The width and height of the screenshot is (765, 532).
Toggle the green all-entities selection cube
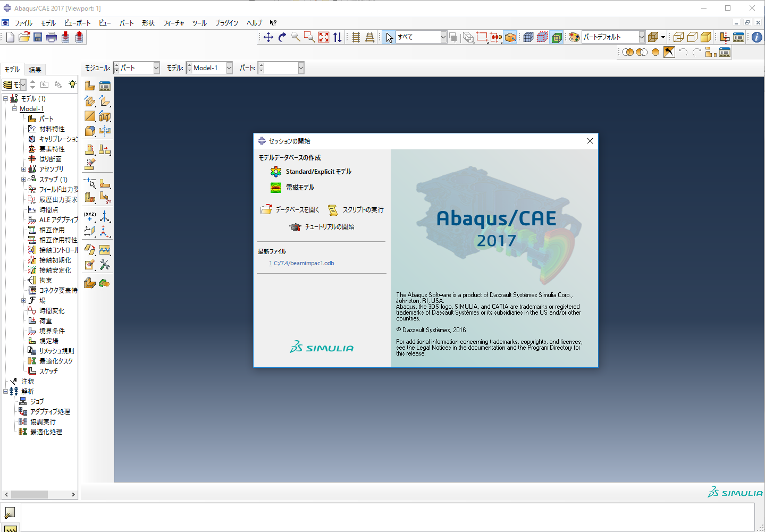pos(557,37)
